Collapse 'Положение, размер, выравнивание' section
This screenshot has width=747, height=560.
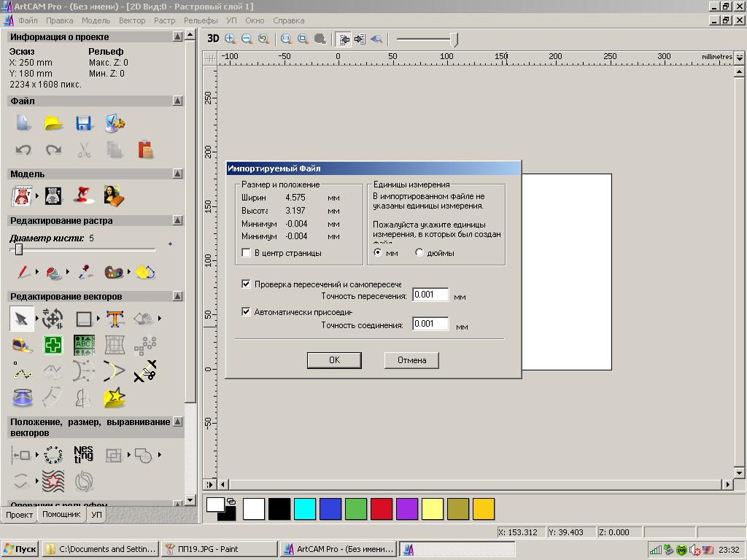(x=178, y=422)
